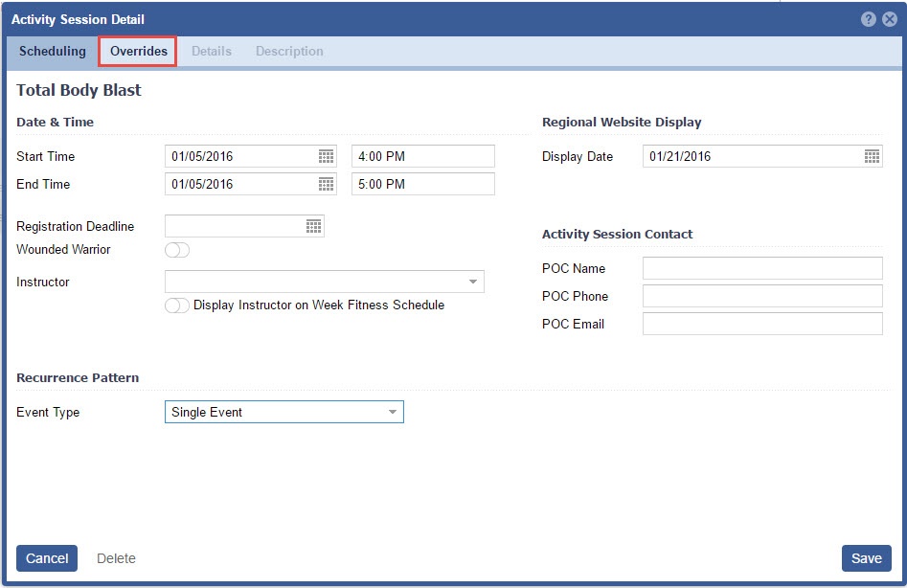Edit the End Time 5:00 PM field
This screenshot has height=588, width=907.
[422, 184]
